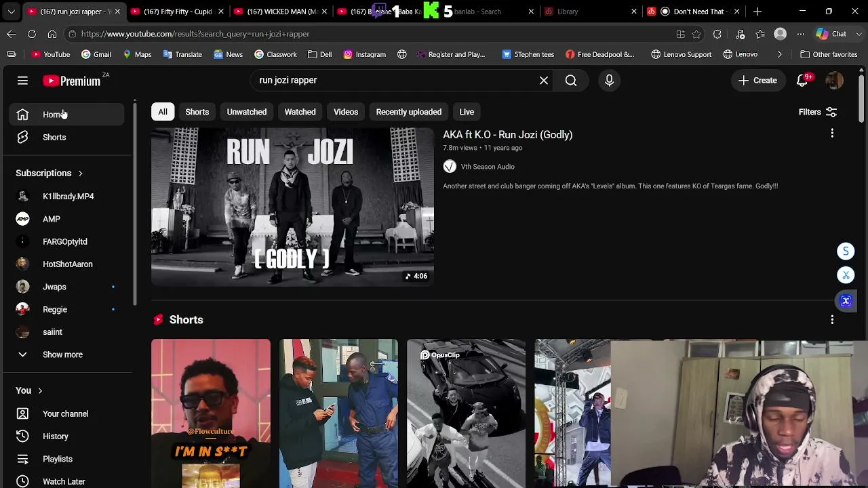
Task: Open the browser profile icon
Action: click(781, 34)
